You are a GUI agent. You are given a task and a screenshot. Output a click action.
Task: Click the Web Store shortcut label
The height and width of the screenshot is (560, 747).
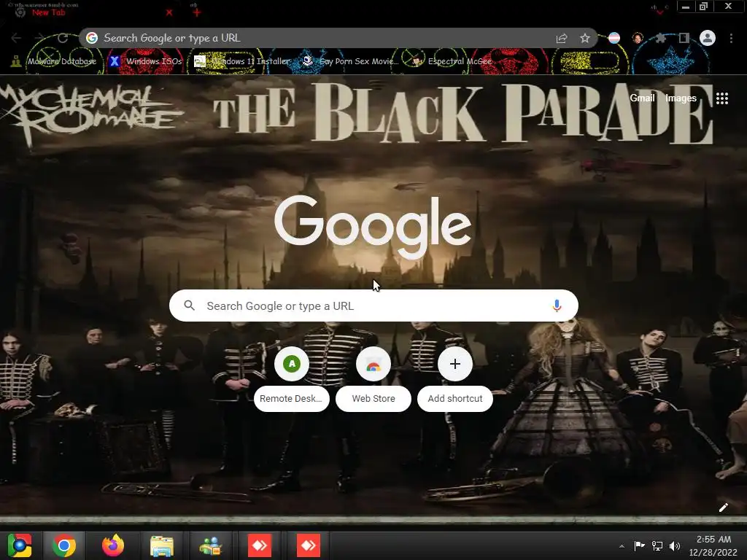coord(373,399)
